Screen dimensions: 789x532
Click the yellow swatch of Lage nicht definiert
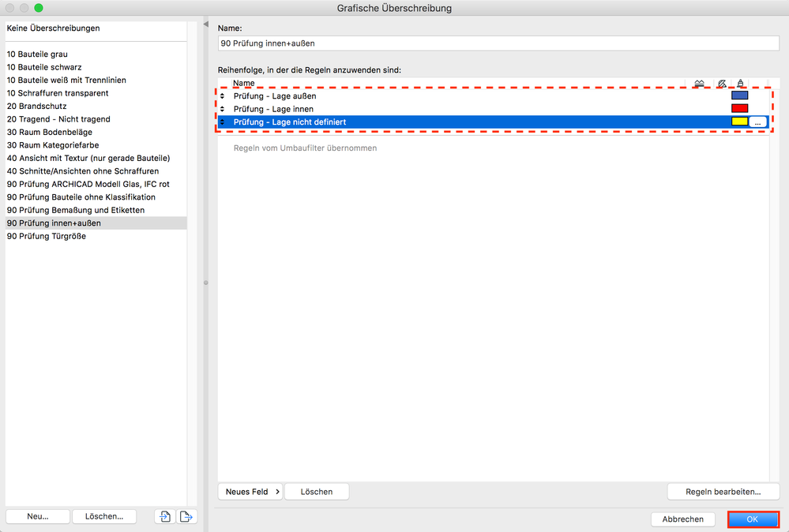coord(740,122)
